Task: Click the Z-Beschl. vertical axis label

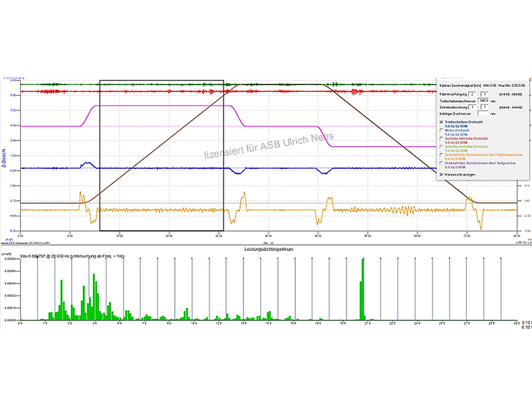Action: coord(4,158)
